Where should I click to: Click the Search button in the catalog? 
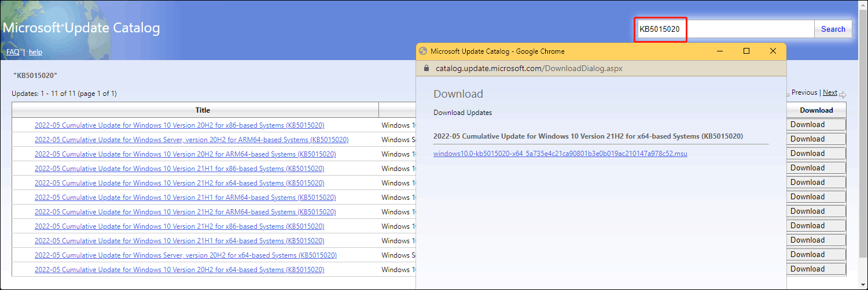pos(833,29)
